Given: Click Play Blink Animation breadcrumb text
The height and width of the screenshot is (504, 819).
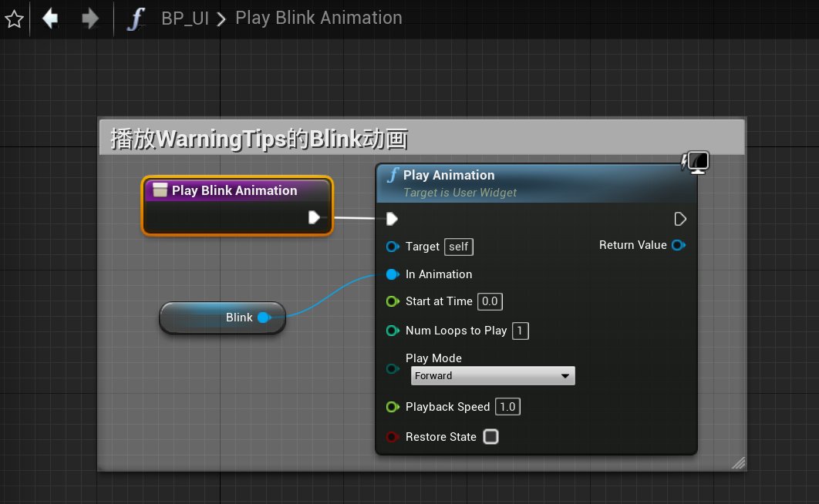Looking at the screenshot, I should 318,18.
